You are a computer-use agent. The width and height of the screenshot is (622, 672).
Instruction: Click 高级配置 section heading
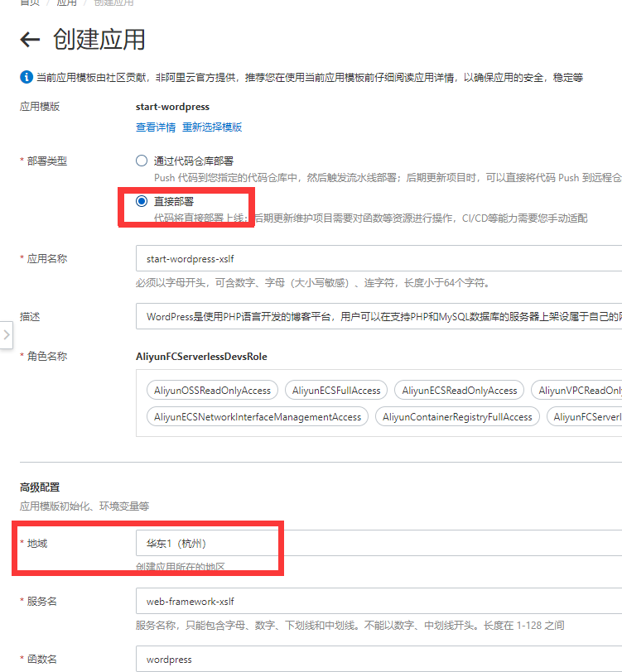coord(40,487)
